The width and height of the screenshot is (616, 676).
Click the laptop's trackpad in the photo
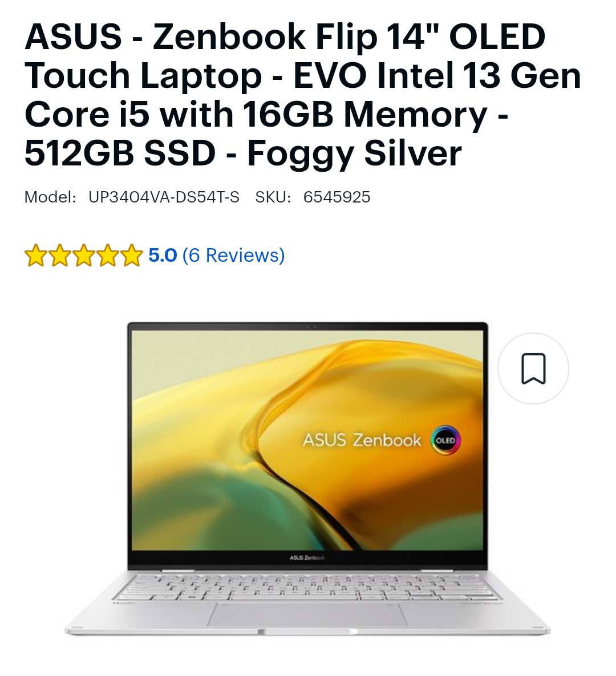tap(307, 614)
